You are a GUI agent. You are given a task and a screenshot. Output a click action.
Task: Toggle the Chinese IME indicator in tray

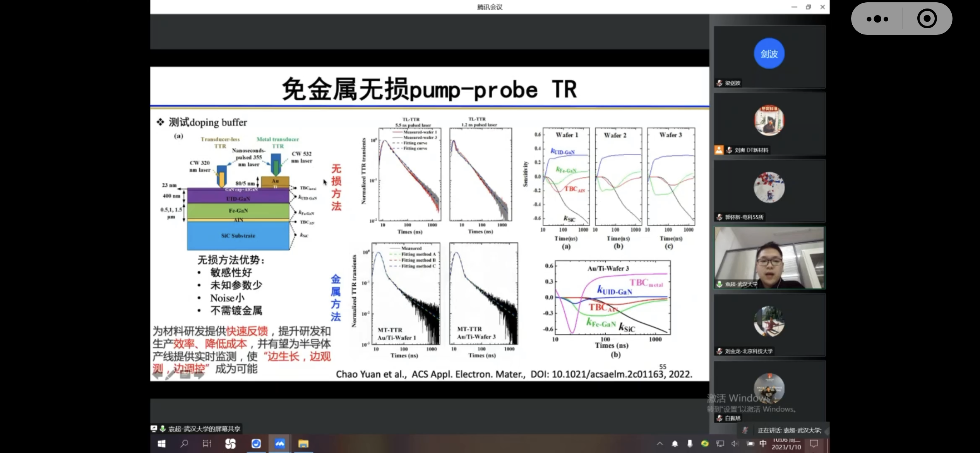click(763, 443)
